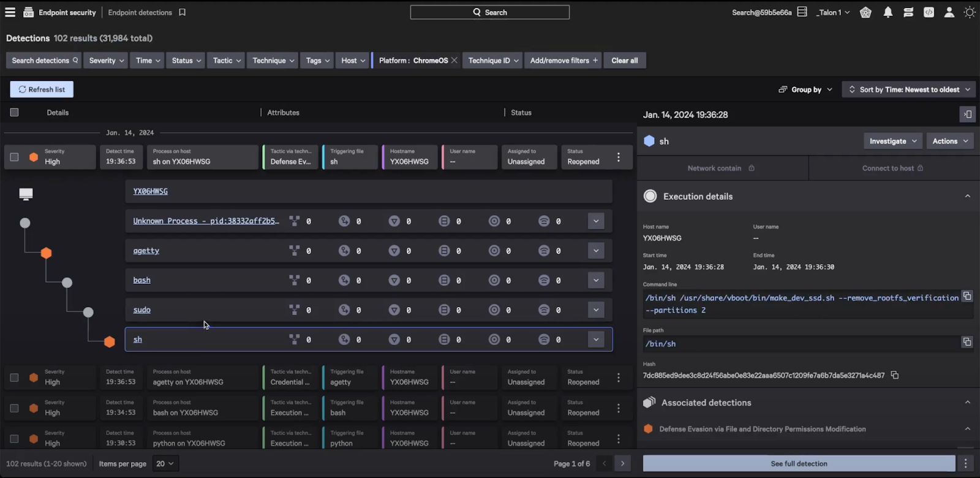Change Items per page dropdown
This screenshot has width=980, height=478.
[x=165, y=464]
